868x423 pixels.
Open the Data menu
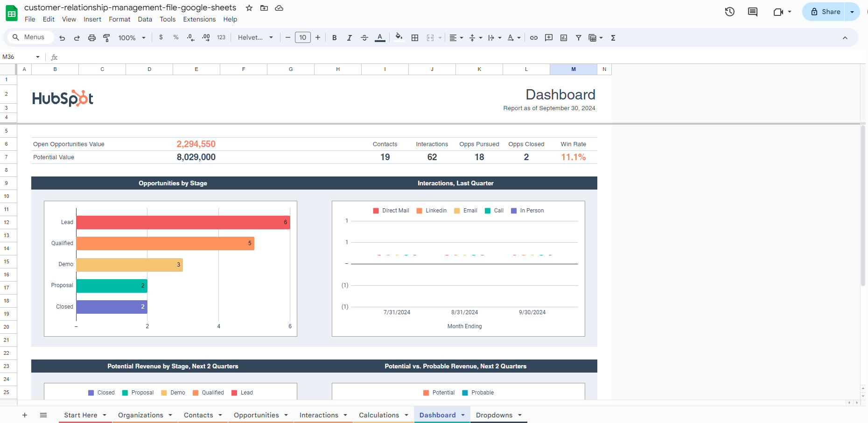145,19
